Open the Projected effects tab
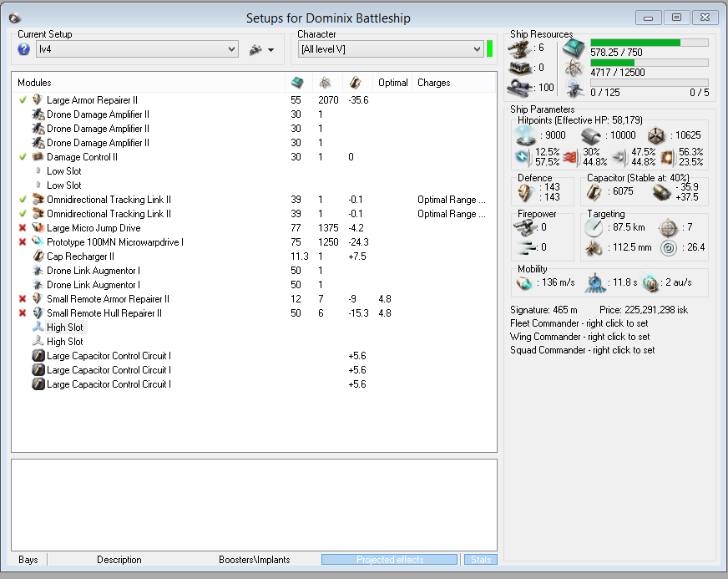The width and height of the screenshot is (728, 579). 390,560
